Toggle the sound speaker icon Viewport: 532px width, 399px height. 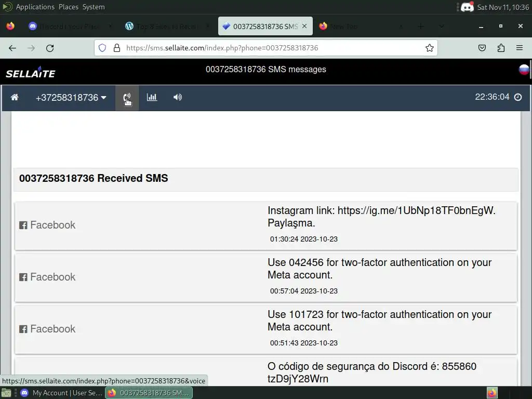(178, 97)
